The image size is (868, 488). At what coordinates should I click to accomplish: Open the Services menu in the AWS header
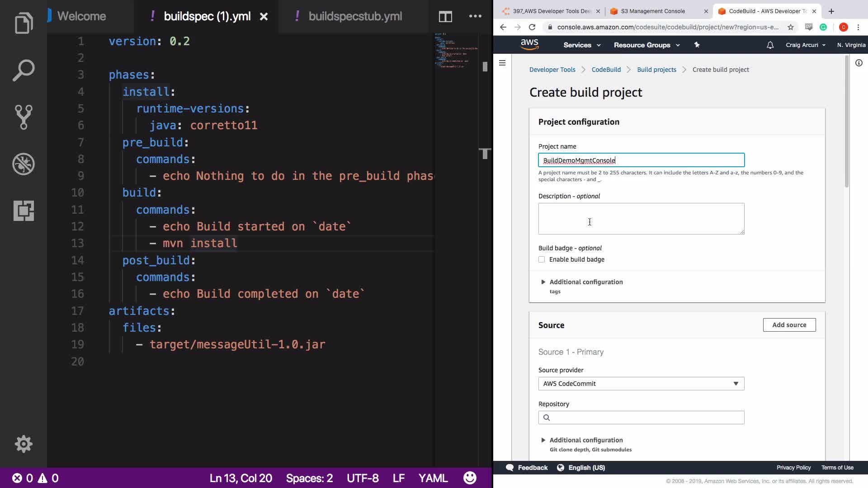click(x=581, y=45)
